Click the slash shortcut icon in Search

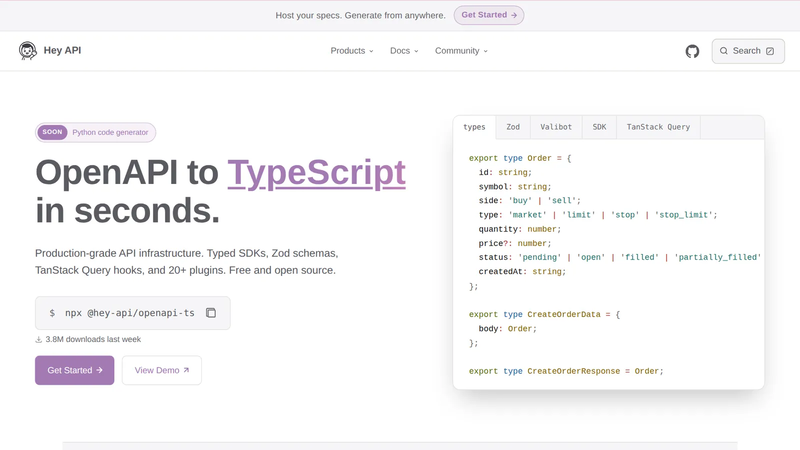click(x=770, y=51)
